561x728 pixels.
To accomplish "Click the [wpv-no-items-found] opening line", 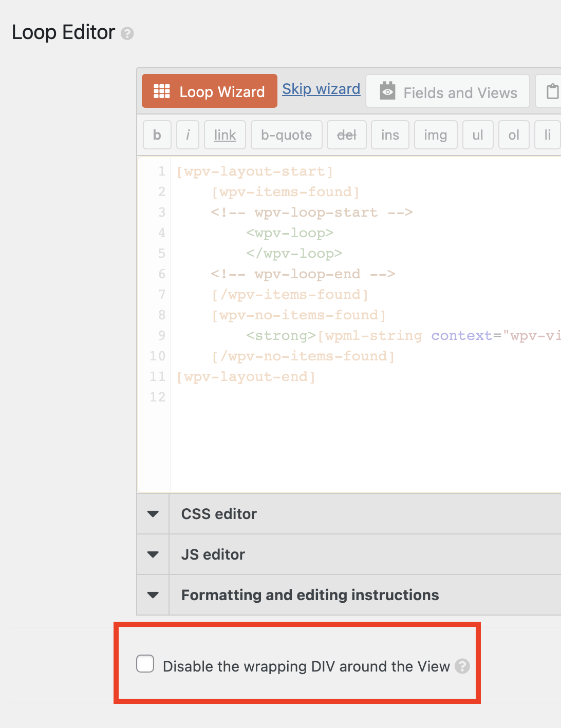I will tap(298, 315).
